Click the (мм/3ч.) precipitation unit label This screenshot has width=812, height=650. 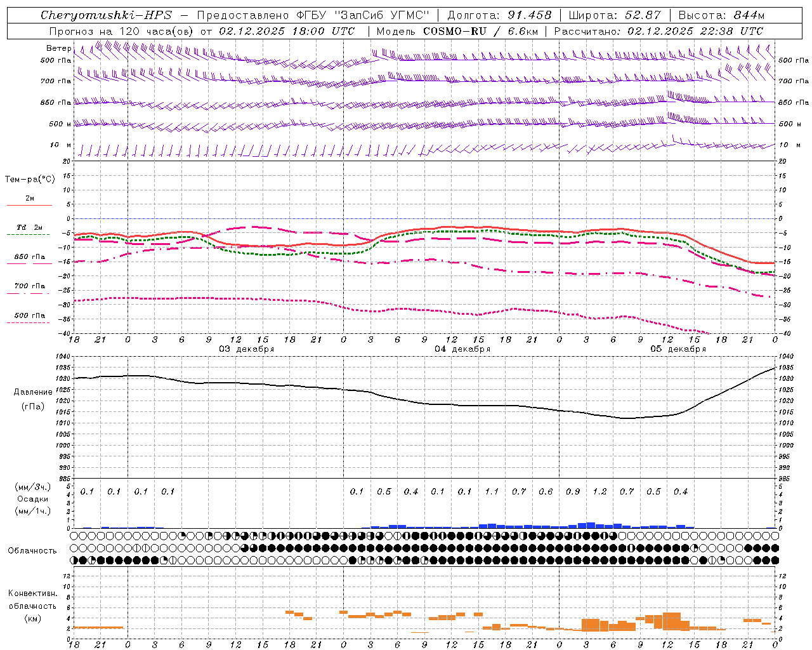[33, 487]
